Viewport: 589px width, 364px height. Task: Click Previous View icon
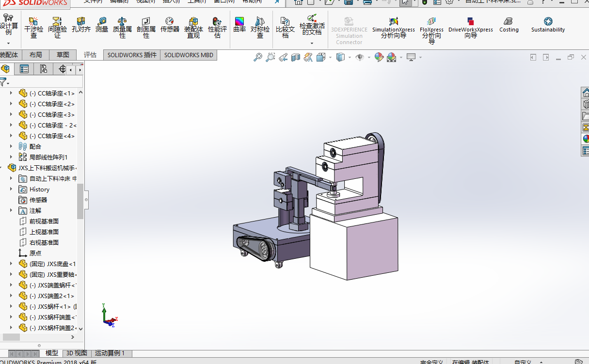(x=283, y=57)
